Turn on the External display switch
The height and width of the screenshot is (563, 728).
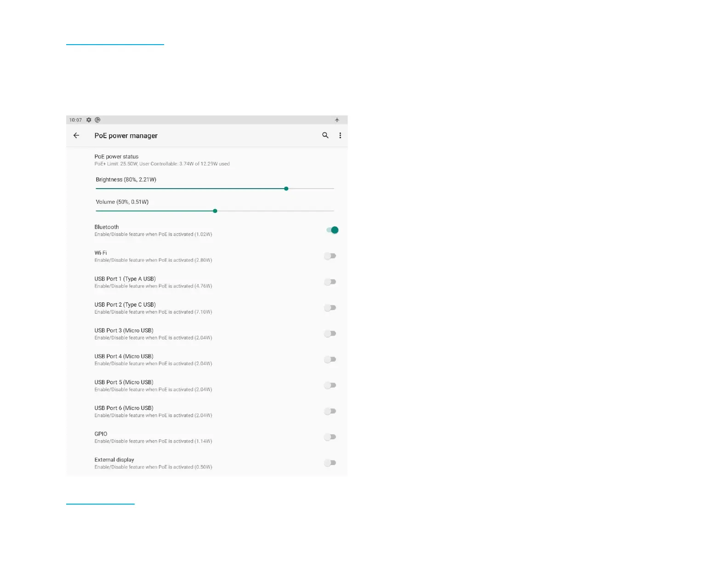[x=330, y=463]
